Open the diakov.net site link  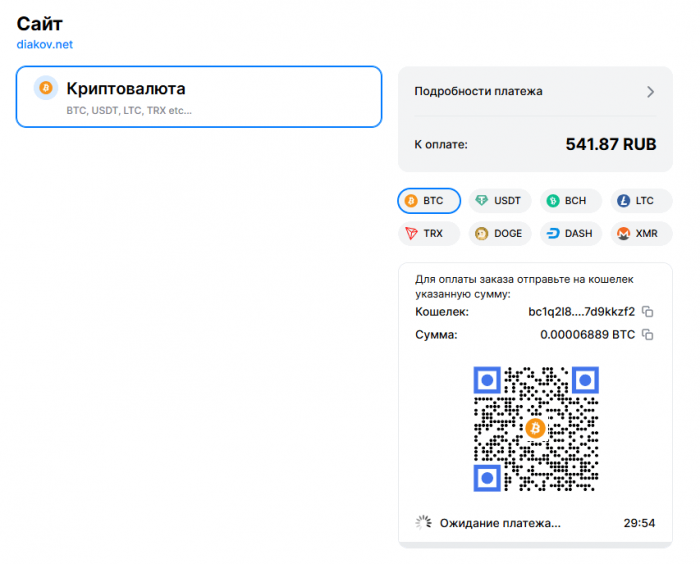tap(44, 44)
